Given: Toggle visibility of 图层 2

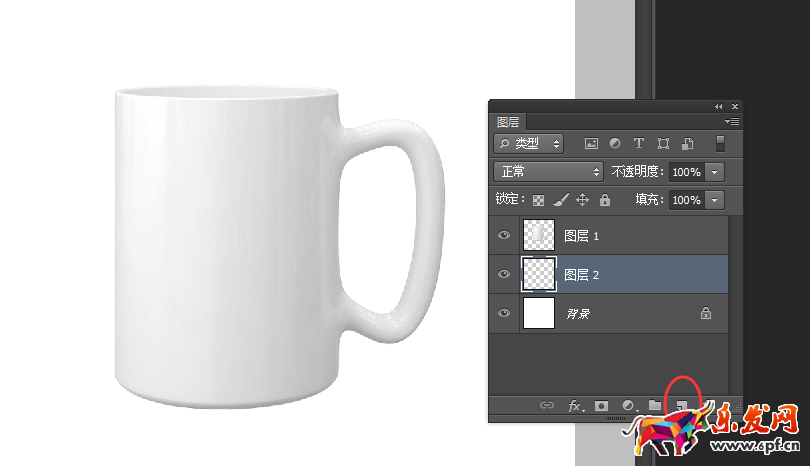Looking at the screenshot, I should tap(504, 274).
